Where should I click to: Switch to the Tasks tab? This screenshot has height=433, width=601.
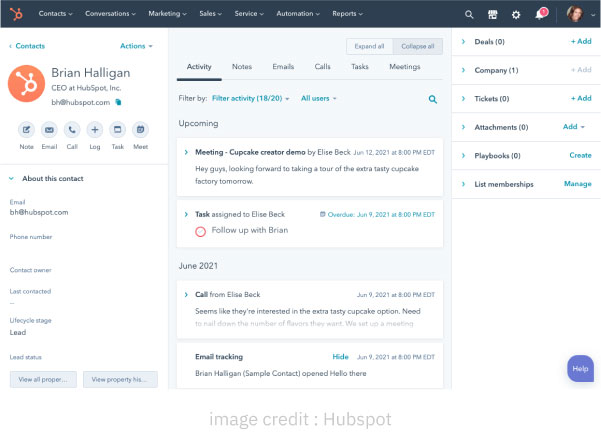point(360,67)
